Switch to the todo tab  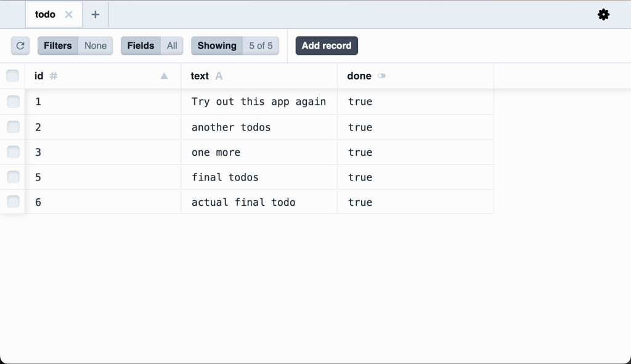(x=46, y=14)
